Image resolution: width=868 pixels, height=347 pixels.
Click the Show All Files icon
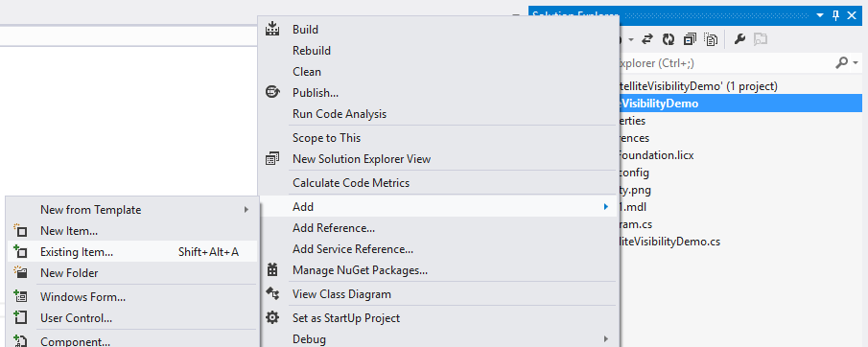(x=711, y=39)
